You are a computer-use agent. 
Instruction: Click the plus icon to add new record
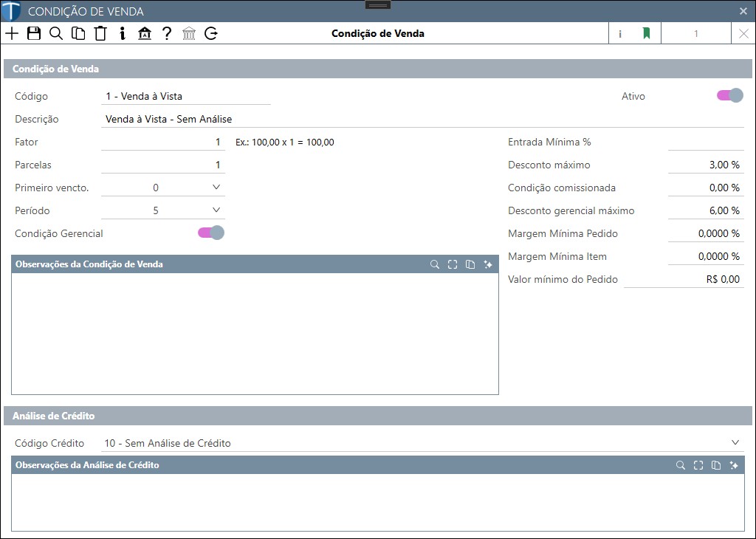(12, 33)
